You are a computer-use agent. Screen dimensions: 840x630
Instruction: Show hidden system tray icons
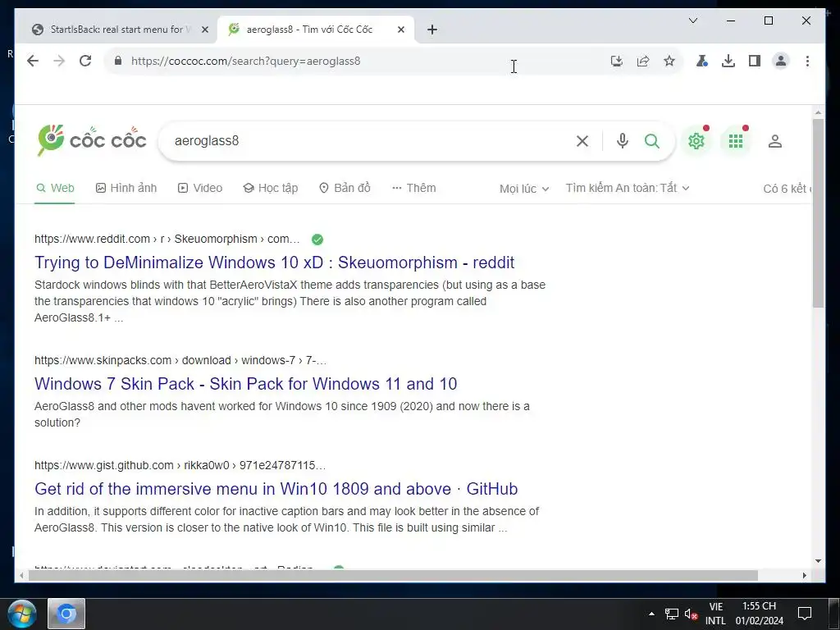[651, 614]
